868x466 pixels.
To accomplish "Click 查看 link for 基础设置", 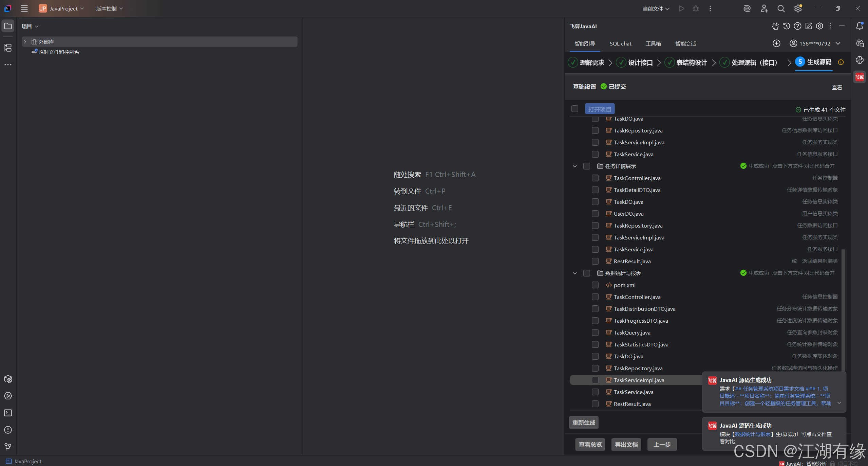I will (837, 87).
